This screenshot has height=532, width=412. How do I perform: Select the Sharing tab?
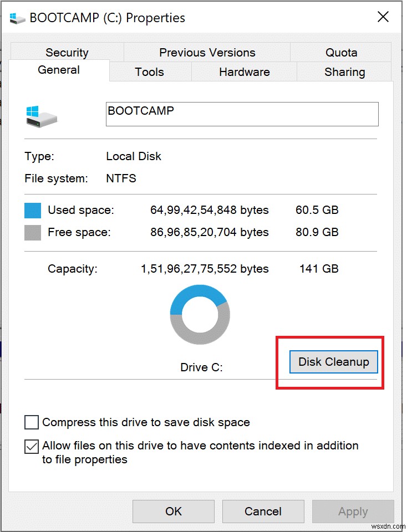[344, 72]
